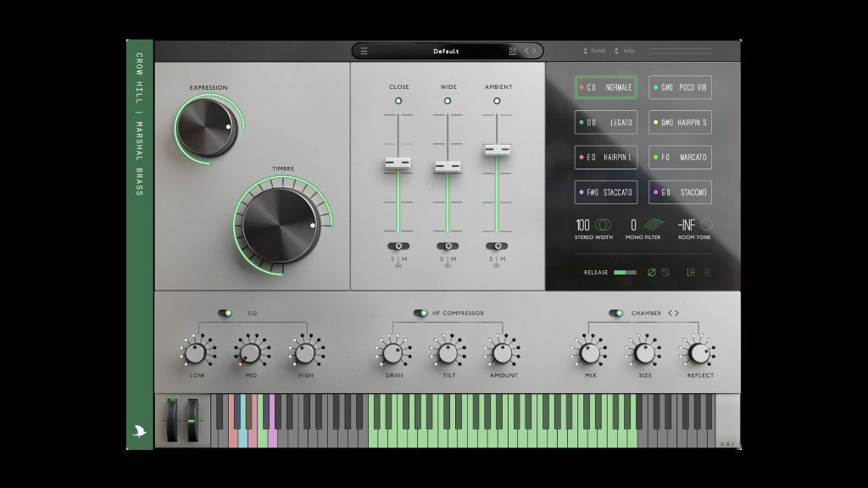
Task: Click the compressor TILT knob
Action: click(x=448, y=353)
